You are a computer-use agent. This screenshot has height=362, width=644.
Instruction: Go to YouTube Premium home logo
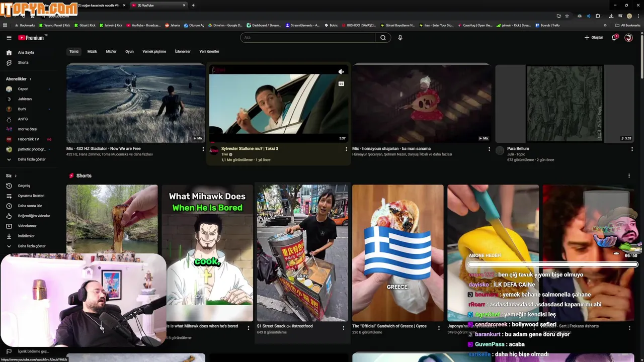(31, 38)
